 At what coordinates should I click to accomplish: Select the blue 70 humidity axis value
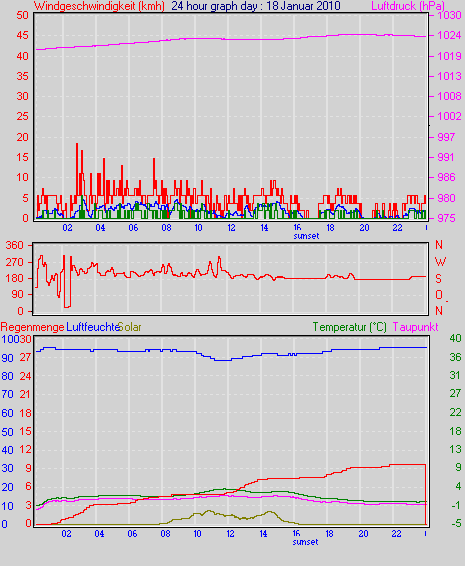pos(8,394)
